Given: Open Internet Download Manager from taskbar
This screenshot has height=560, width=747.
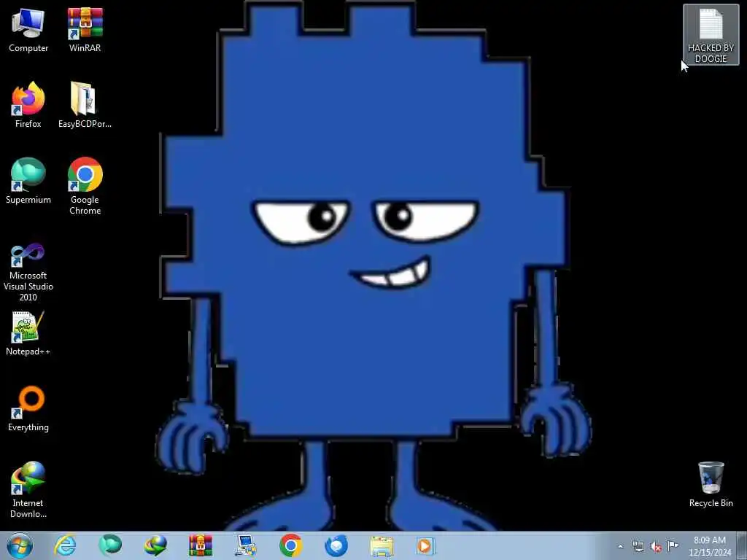Looking at the screenshot, I should tap(155, 545).
